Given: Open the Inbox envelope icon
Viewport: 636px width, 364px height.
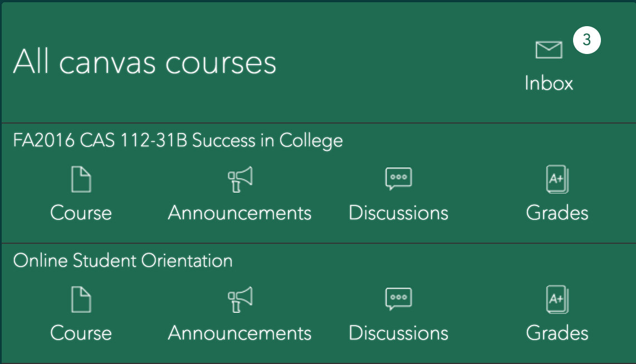Looking at the screenshot, I should coord(549,50).
